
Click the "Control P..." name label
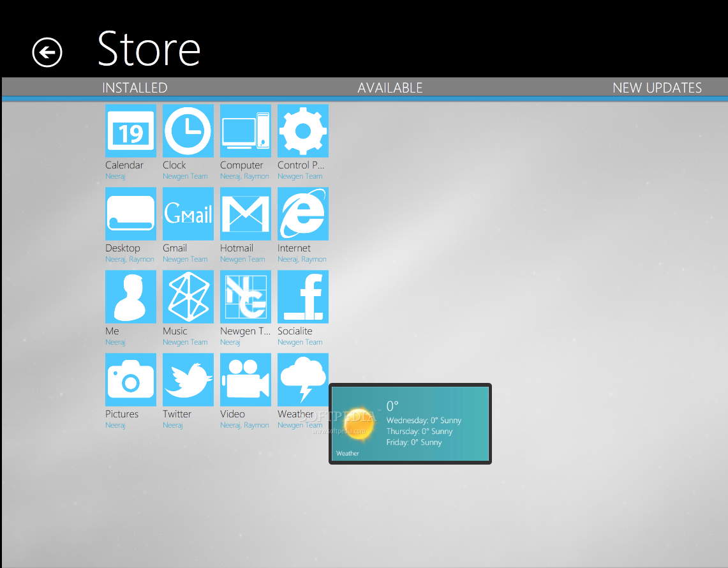[x=301, y=165]
